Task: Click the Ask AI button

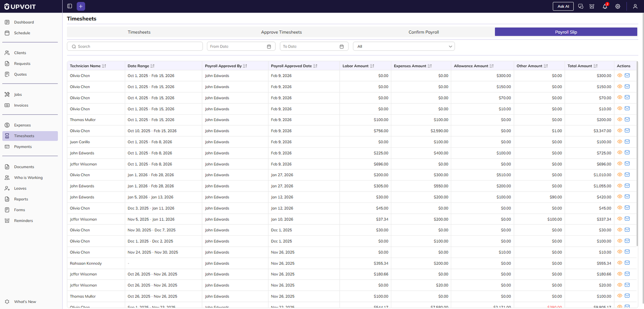Action: click(x=563, y=6)
